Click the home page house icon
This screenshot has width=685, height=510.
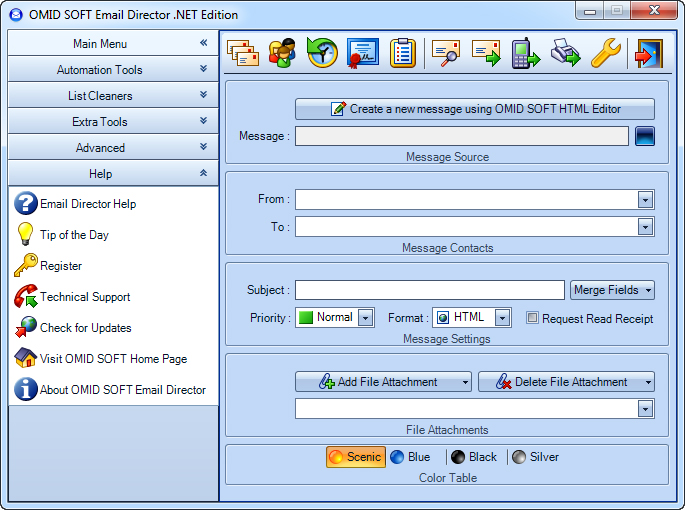coord(26,358)
